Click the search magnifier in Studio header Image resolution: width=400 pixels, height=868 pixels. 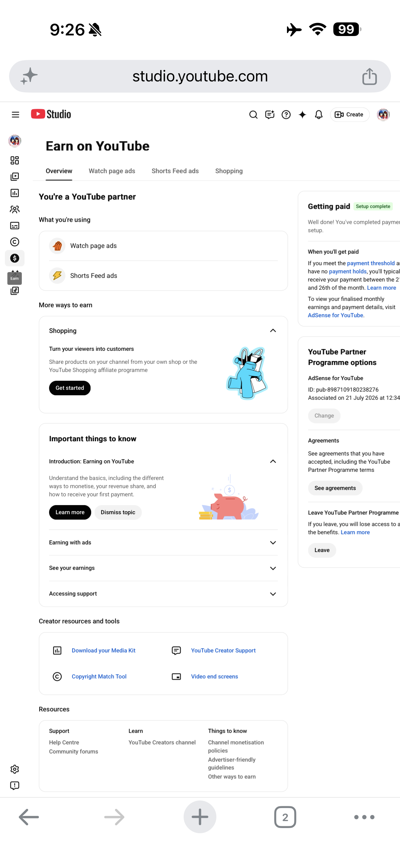253,115
